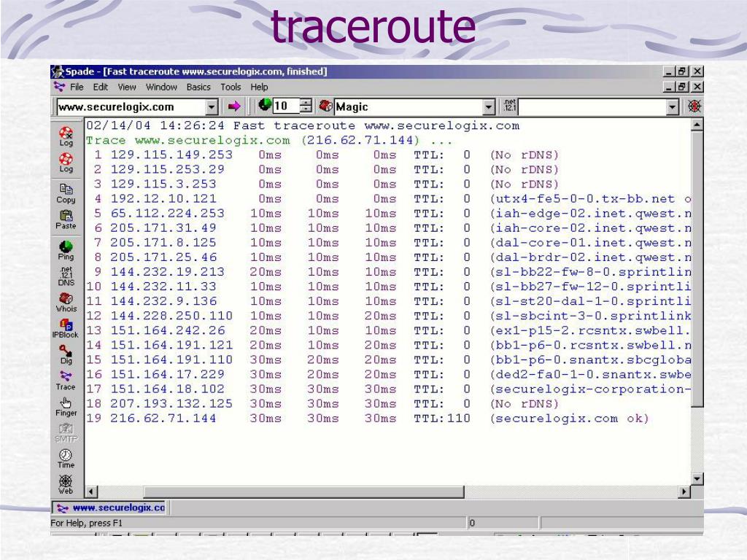The height and width of the screenshot is (560, 747).
Task: Click the second Log icon below it
Action: point(66,163)
